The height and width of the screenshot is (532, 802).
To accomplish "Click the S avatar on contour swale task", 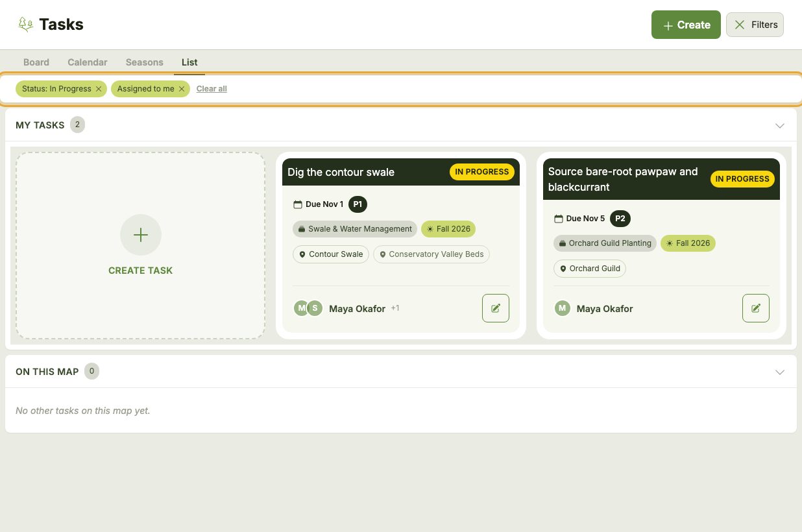I will pos(315,308).
